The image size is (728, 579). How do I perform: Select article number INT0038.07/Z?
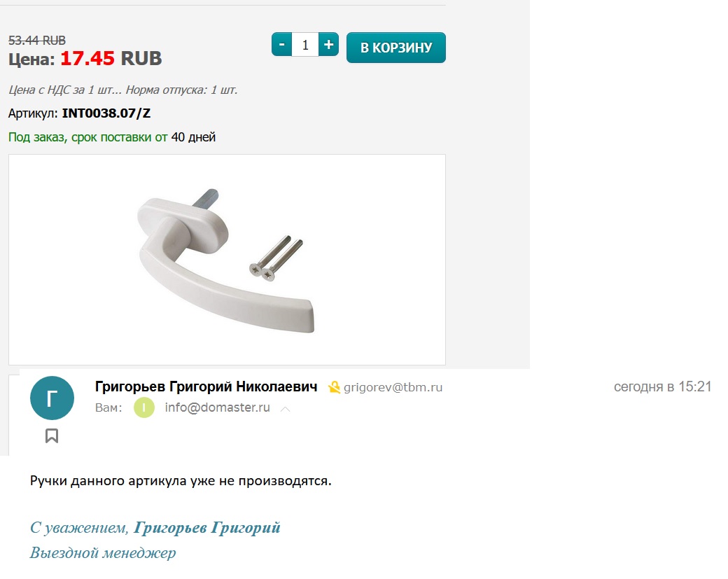coord(106,113)
